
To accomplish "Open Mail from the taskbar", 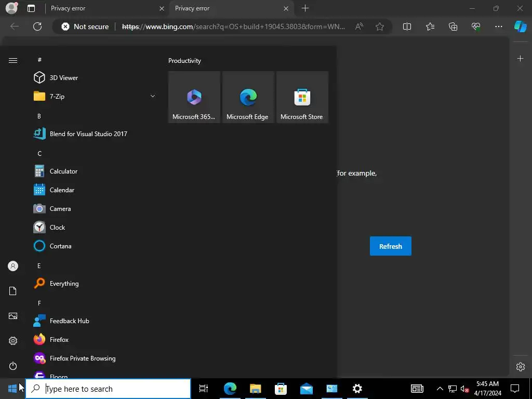I will pyautogui.click(x=307, y=389).
